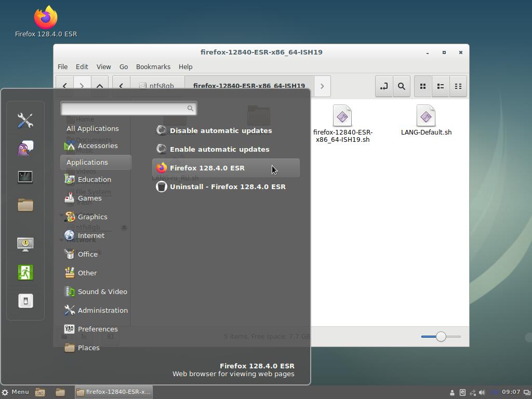The width and height of the screenshot is (532, 399).
Task: Click firefox-12840-ESR-x... taskbar window button
Action: (x=114, y=392)
